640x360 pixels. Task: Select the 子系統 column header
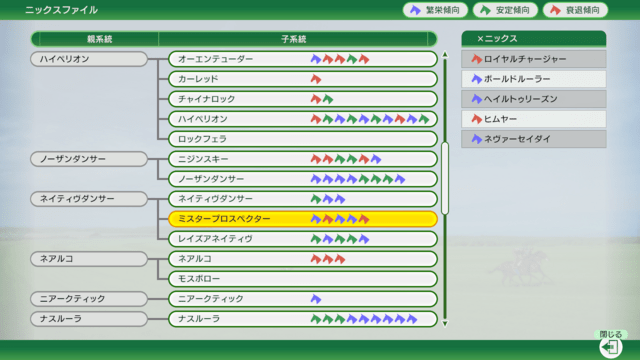click(293, 39)
